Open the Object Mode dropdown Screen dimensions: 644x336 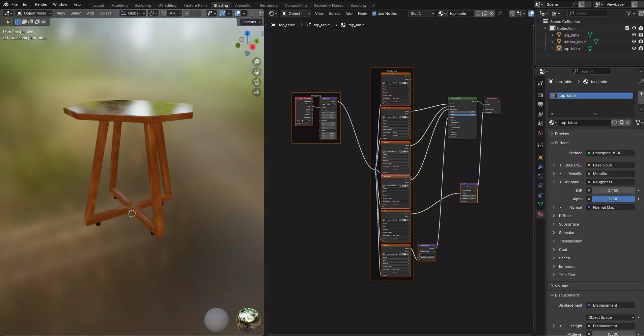coord(34,13)
